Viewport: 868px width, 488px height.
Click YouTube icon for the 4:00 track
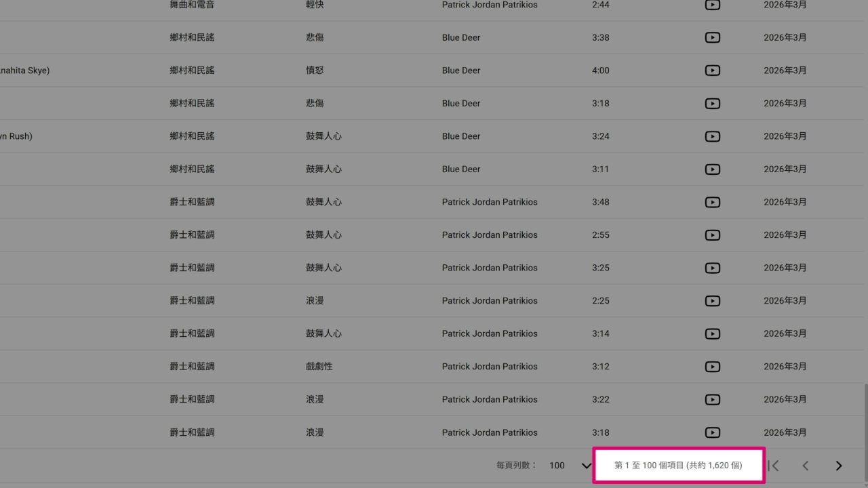click(x=712, y=70)
